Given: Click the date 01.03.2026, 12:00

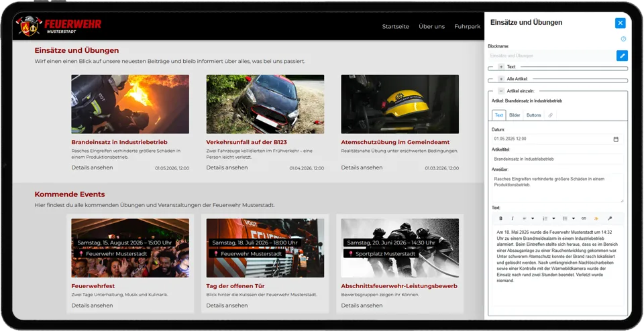Looking at the screenshot, I should pos(441,168).
